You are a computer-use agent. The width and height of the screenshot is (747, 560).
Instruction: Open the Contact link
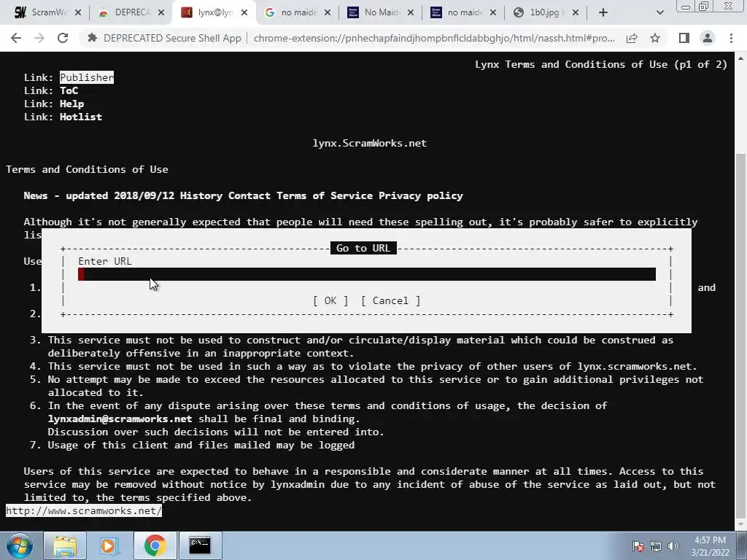pyautogui.click(x=249, y=195)
